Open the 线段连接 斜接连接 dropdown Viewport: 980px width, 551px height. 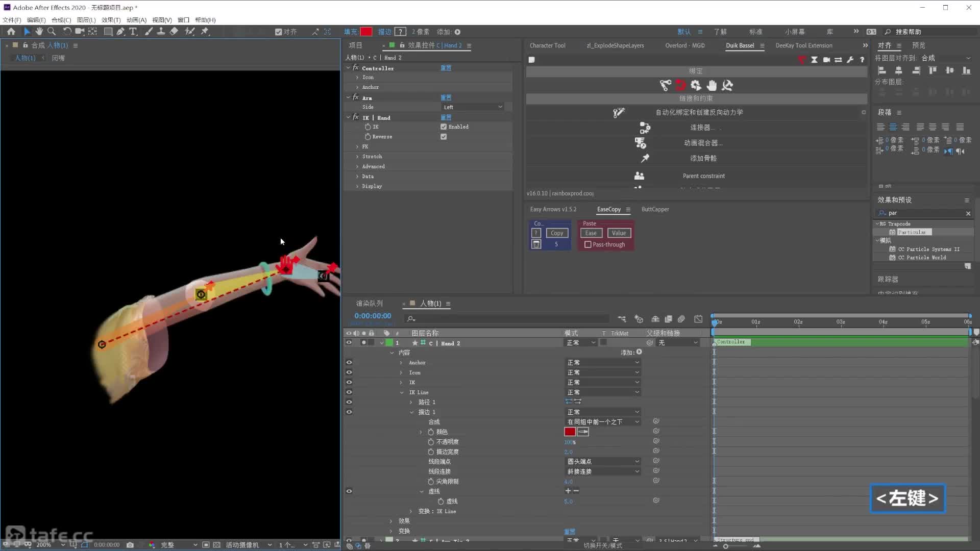[603, 471]
